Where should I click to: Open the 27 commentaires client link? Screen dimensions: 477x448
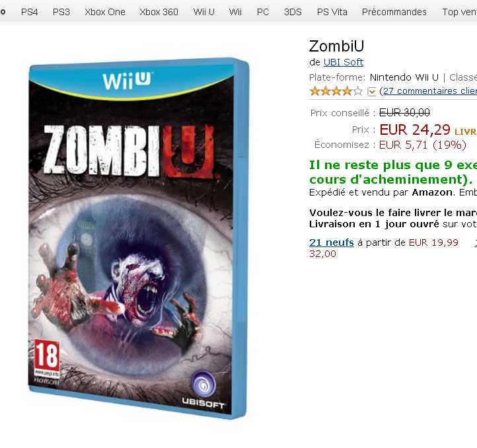[x=430, y=91]
